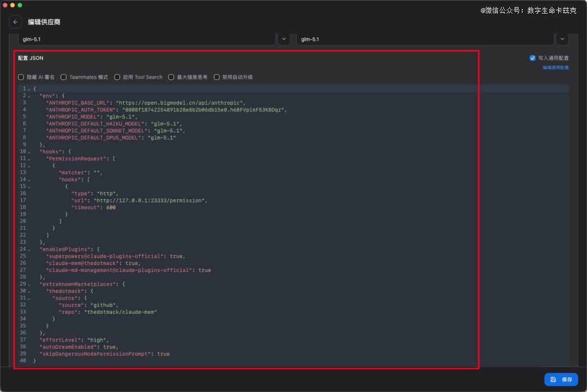Open the right glm-5.1 model dropdown
Screen dimensions: 587x392
click(562, 39)
